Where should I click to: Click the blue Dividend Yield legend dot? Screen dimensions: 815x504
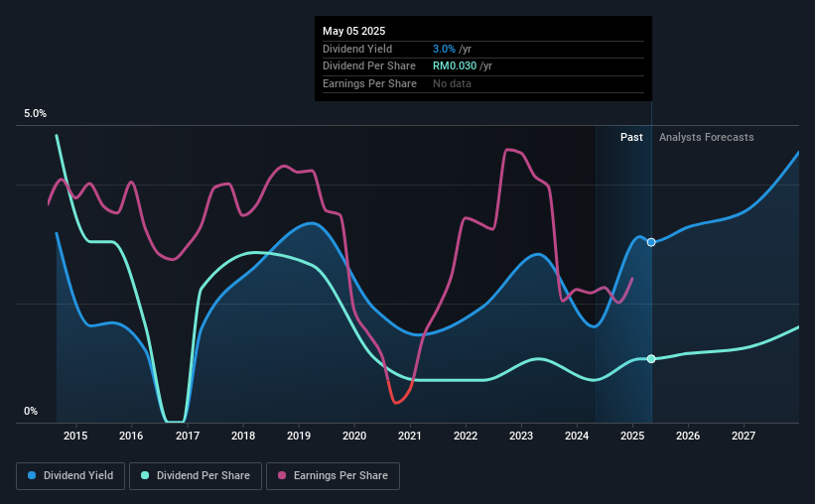32,475
